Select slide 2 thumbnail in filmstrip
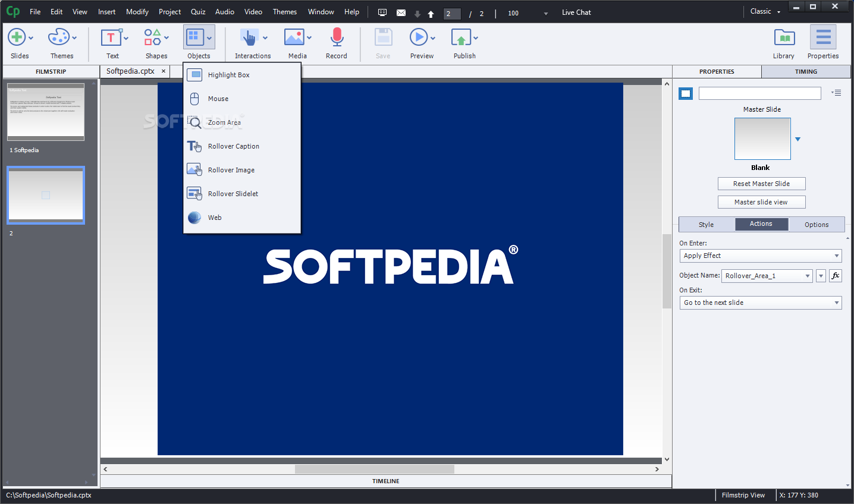Image resolution: width=854 pixels, height=504 pixels. (46, 195)
